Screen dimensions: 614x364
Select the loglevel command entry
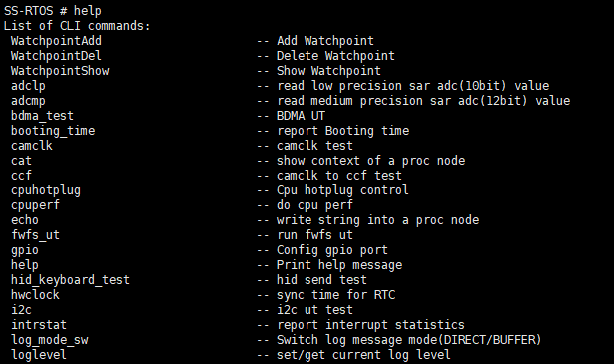coord(39,355)
